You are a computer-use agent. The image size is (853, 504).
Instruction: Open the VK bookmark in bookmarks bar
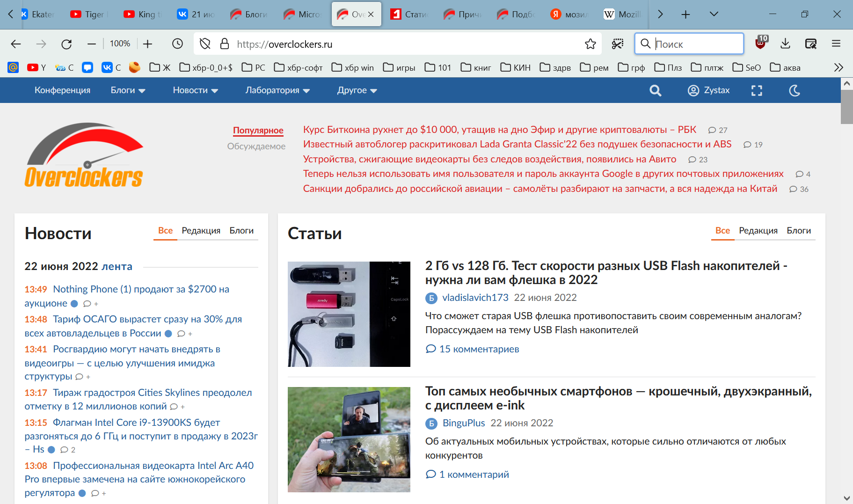111,67
